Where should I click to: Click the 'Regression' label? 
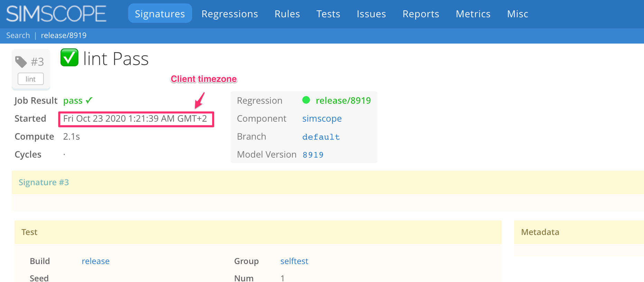(259, 101)
